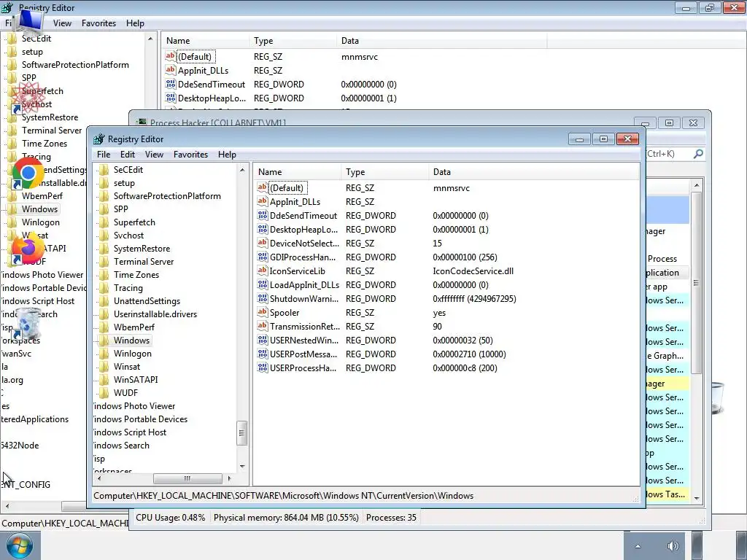Click the Superfetch folder icon in front tree
The height and width of the screenshot is (560, 747).
104,222
